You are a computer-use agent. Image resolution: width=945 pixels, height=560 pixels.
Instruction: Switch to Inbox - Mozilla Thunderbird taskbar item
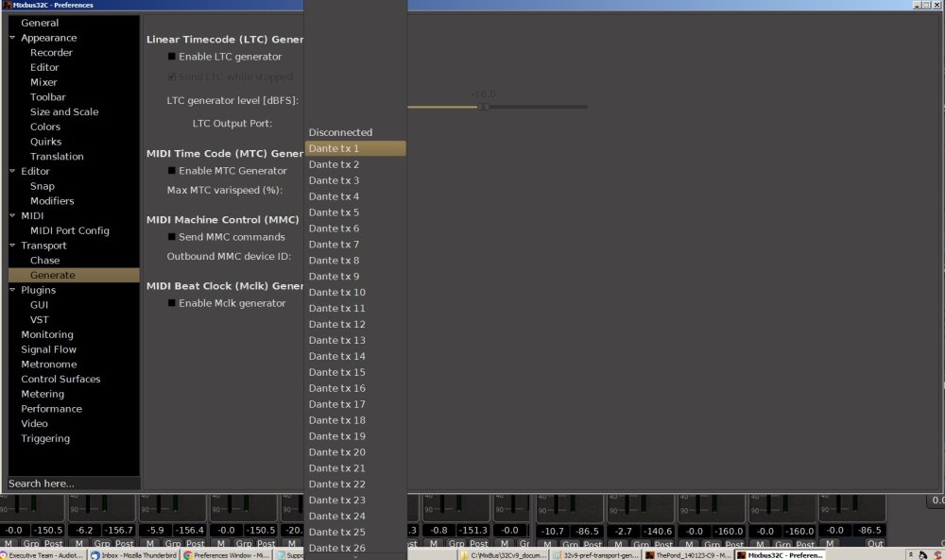(134, 555)
